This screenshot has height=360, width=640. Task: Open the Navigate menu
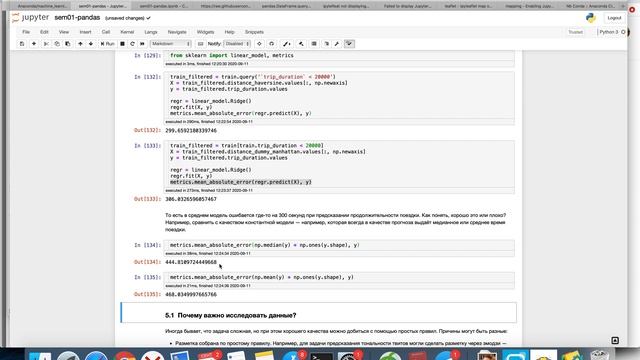pos(177,32)
